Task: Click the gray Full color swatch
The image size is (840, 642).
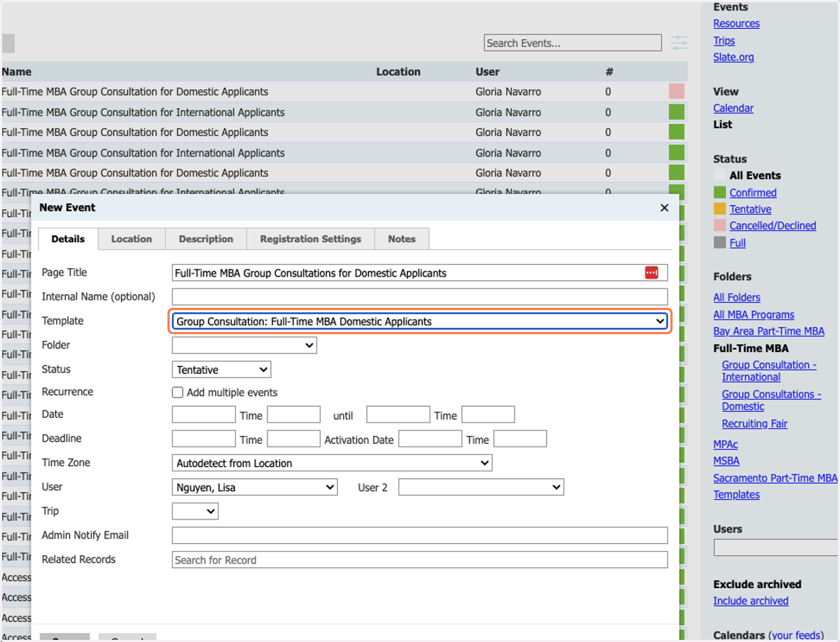Action: pyautogui.click(x=720, y=243)
